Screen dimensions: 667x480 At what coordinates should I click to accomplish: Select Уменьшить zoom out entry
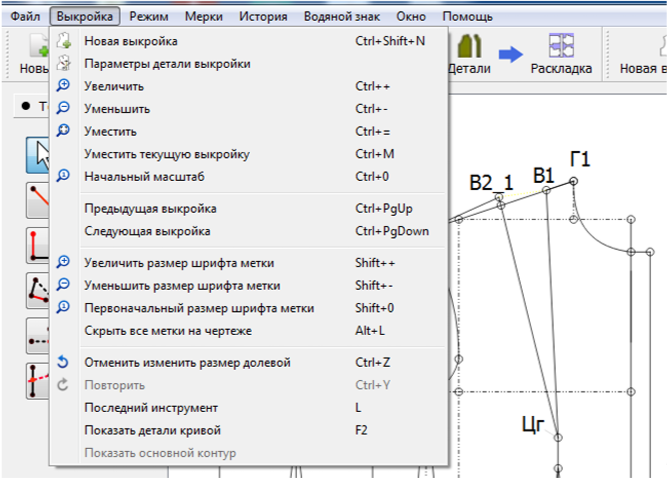coord(249,109)
